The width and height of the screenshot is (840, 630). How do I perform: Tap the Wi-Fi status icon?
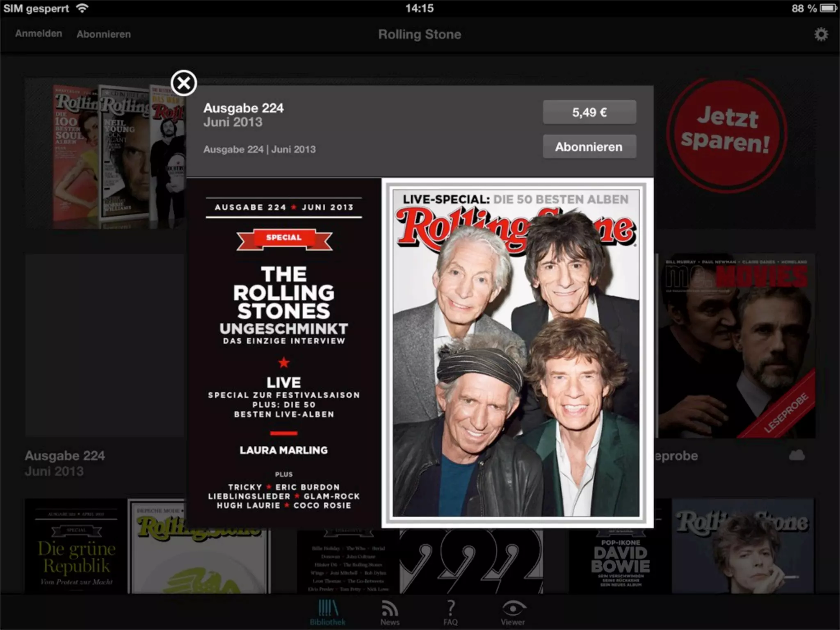pyautogui.click(x=82, y=8)
